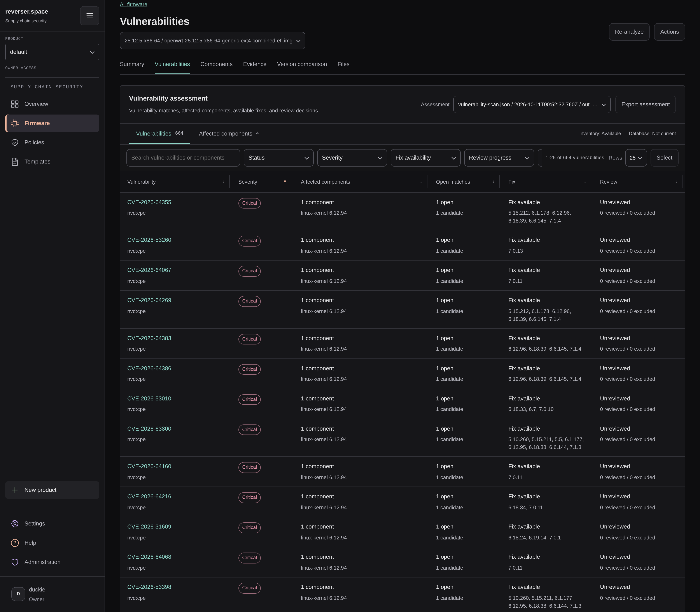Switch to the Summary tab
The height and width of the screenshot is (612, 700).
(132, 64)
